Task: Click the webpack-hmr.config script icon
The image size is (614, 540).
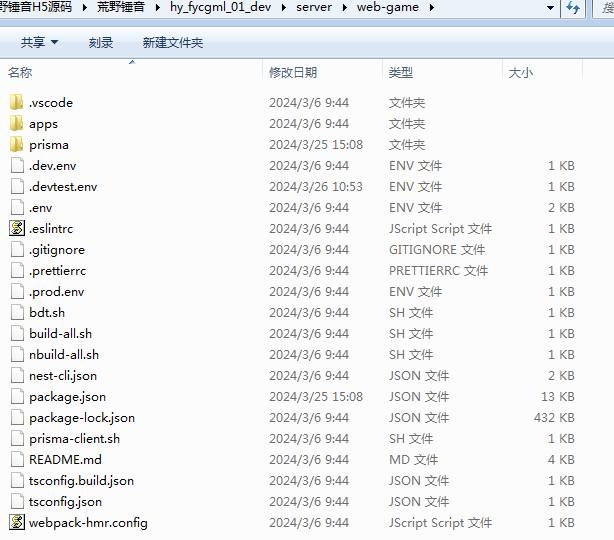Action: tap(16, 522)
